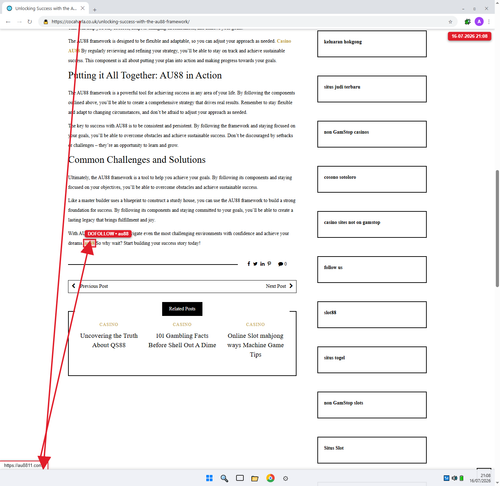
Task: Open comments bubble icon
Action: coord(282,264)
